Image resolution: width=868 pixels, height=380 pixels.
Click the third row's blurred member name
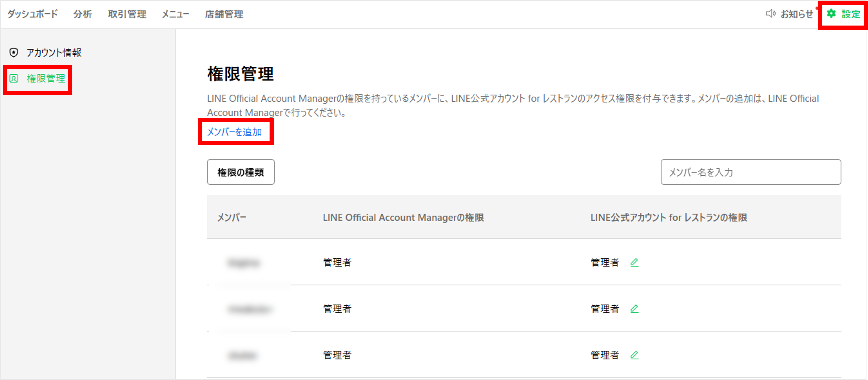(242, 355)
